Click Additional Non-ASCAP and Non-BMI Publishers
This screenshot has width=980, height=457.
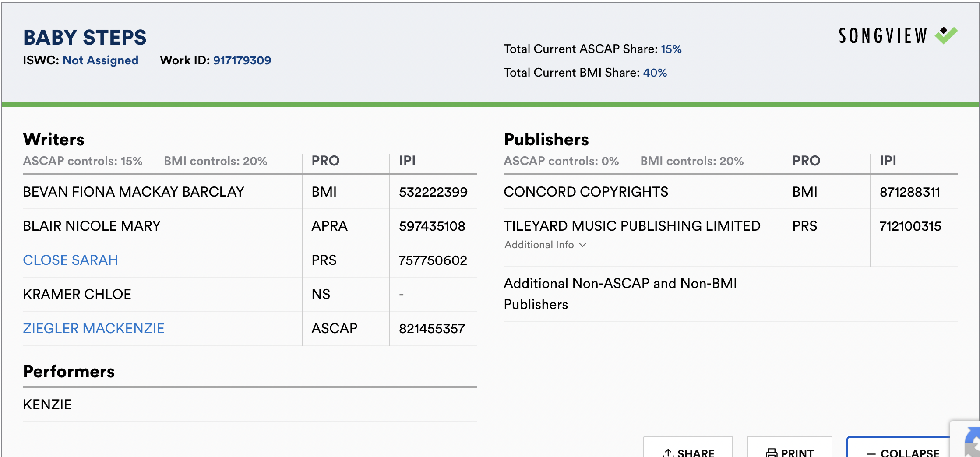(620, 294)
